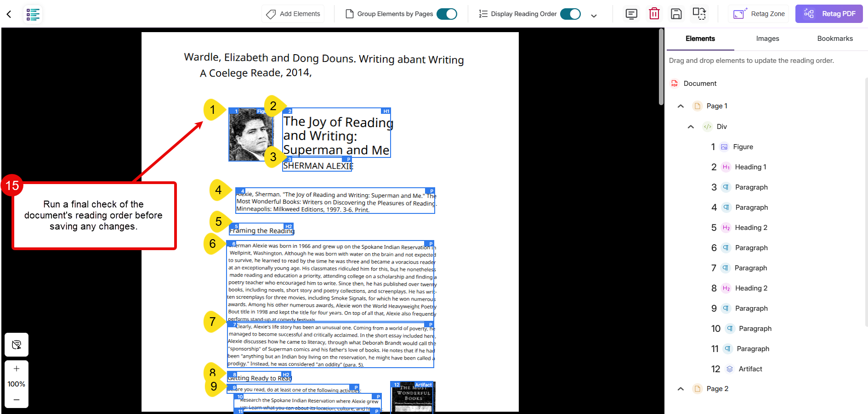Click the Div code icon
Viewport: 868px width, 414px height.
click(708, 127)
